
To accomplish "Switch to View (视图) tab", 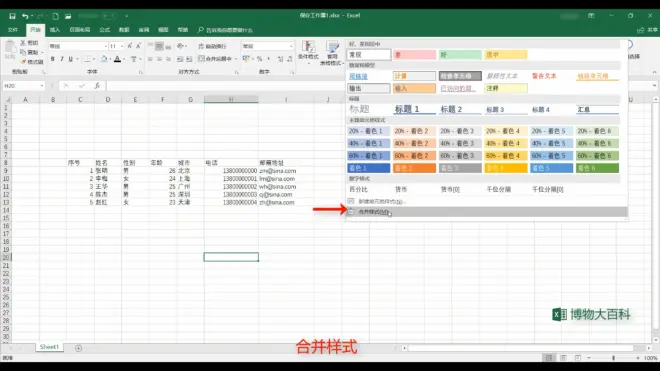I will tap(163, 30).
